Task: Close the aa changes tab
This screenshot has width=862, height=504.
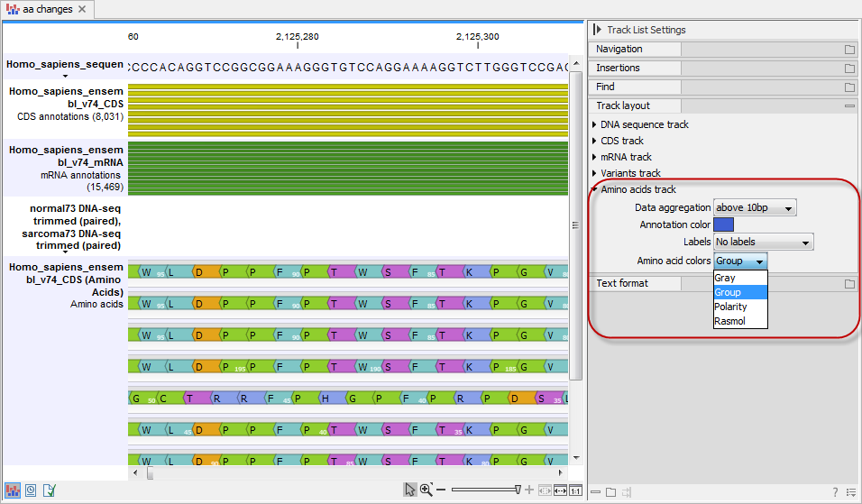Action: click(x=81, y=9)
